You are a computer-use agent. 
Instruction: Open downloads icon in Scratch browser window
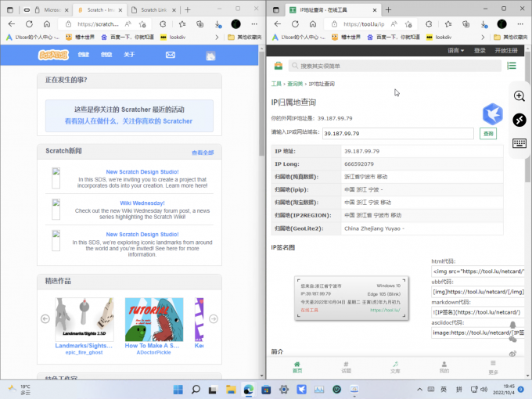(x=217, y=24)
